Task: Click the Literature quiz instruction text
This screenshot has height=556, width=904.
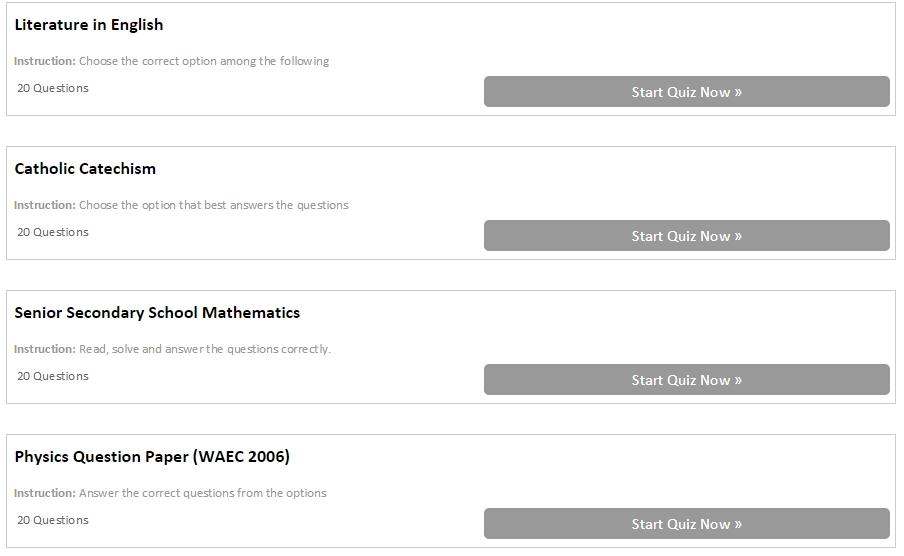Action: (204, 61)
